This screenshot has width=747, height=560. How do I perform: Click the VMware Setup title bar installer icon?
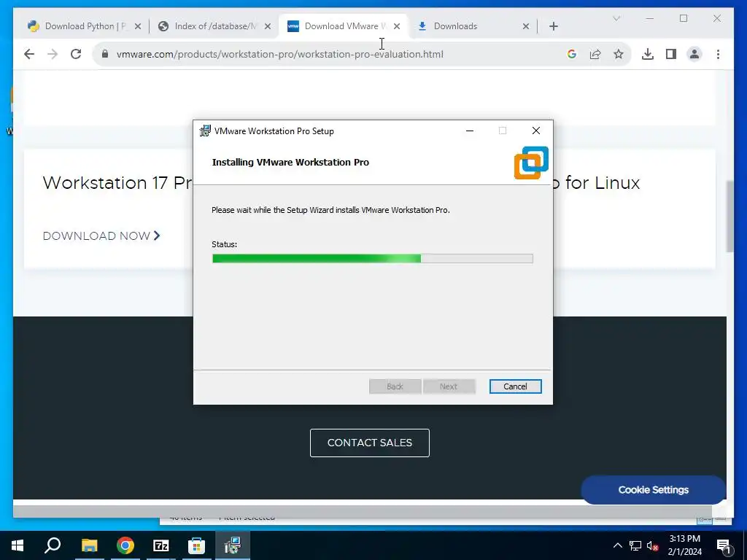point(205,131)
